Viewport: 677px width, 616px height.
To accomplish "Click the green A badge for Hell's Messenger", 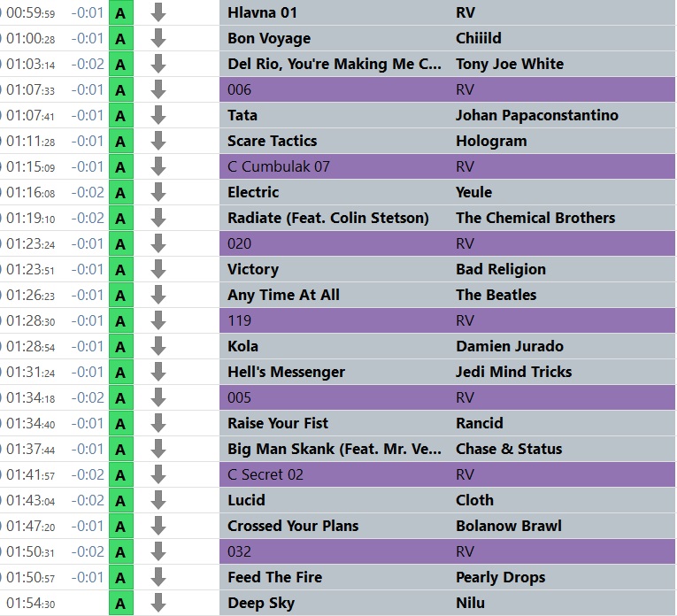I will [121, 373].
